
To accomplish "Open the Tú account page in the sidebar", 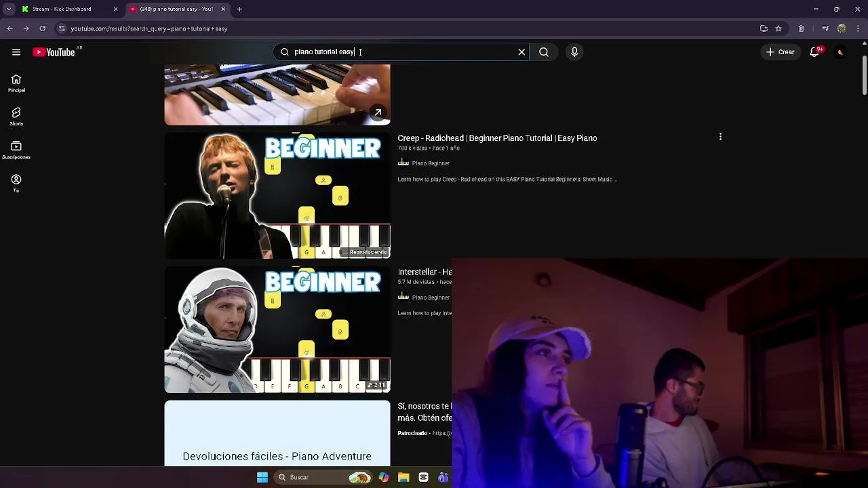I will pyautogui.click(x=16, y=183).
